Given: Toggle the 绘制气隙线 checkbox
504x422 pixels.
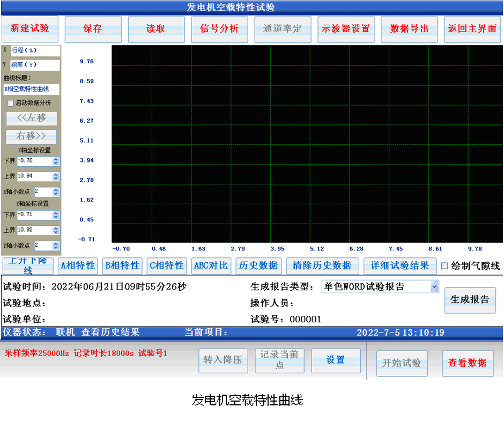Looking at the screenshot, I should [444, 265].
